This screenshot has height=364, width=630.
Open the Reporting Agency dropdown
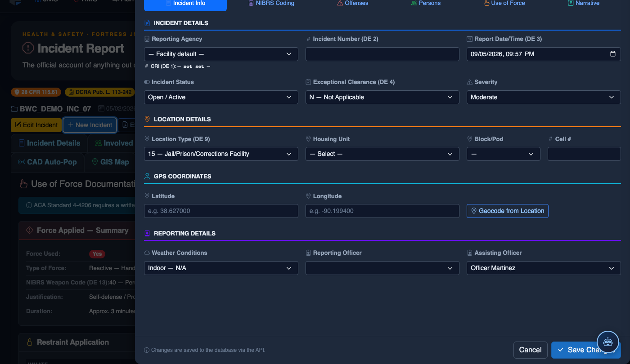(221, 54)
